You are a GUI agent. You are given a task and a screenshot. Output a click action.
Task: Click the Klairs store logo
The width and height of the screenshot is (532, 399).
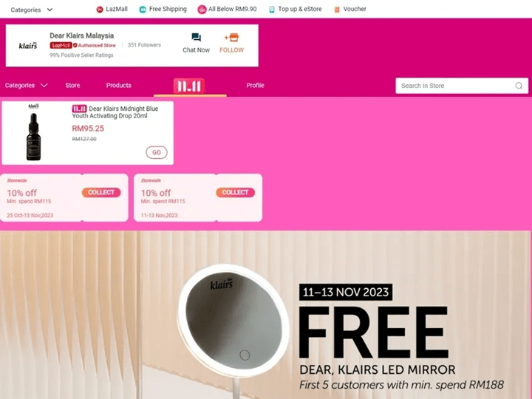click(28, 46)
